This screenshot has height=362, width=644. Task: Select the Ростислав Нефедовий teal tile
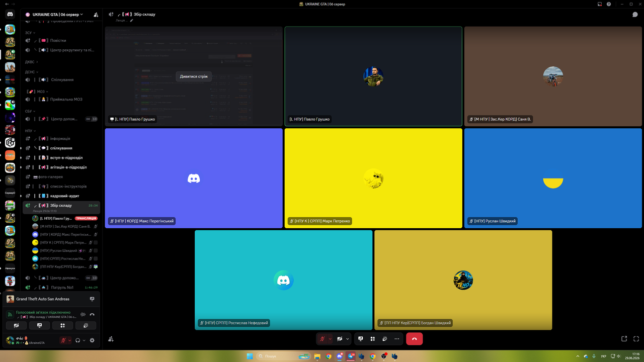283,280
